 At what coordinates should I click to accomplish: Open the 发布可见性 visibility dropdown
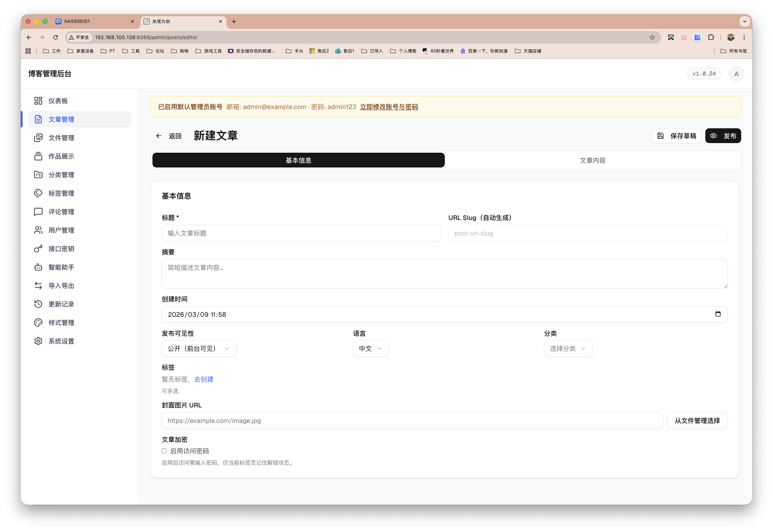[199, 348]
